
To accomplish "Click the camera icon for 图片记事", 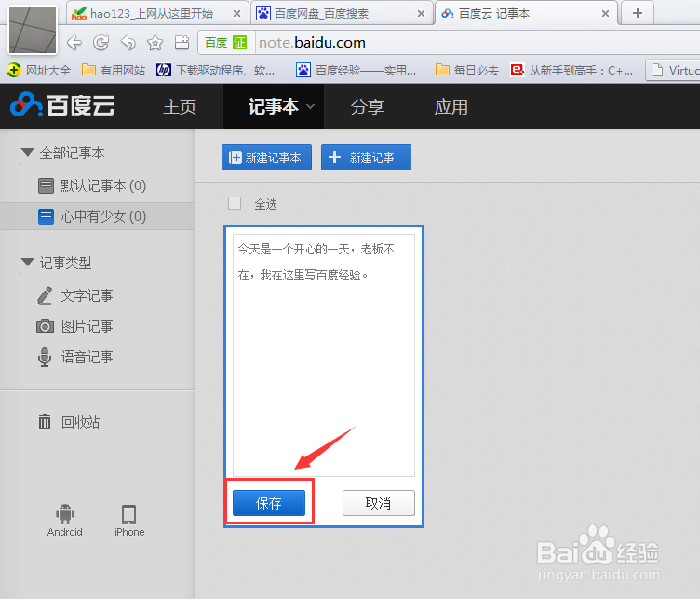I will pyautogui.click(x=45, y=326).
